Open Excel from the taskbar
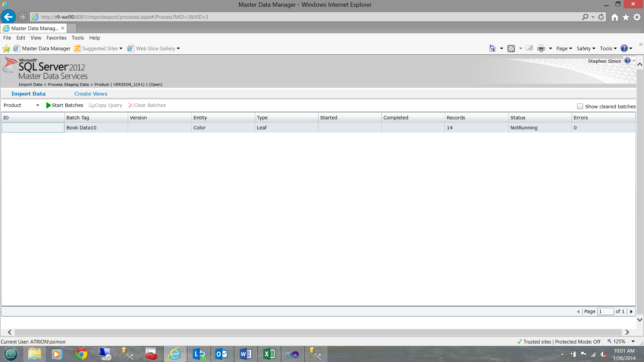The image size is (644, 362). click(269, 354)
